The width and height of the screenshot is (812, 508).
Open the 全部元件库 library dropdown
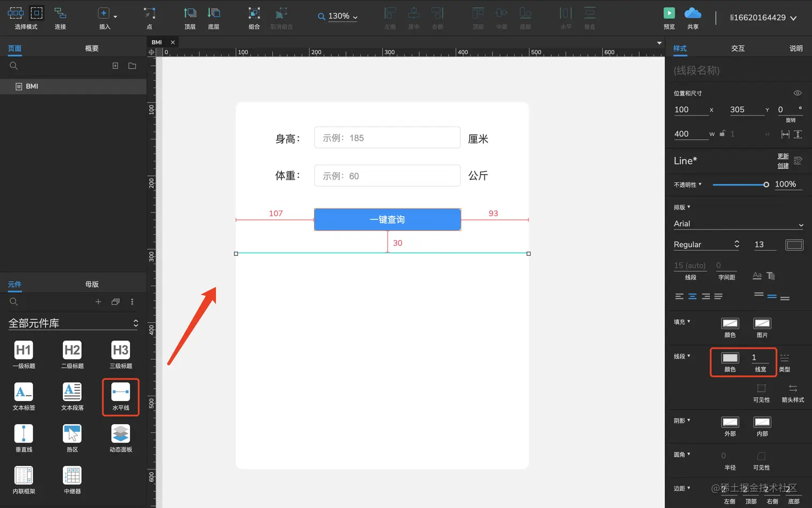pyautogui.click(x=73, y=323)
